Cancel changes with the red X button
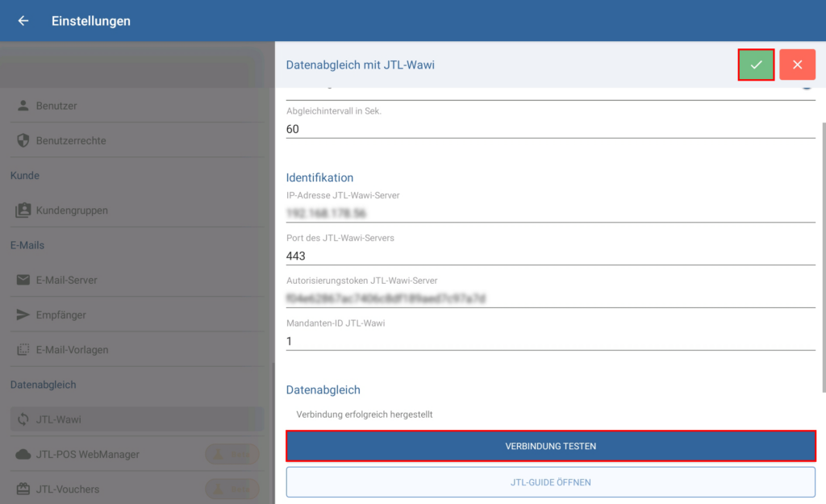This screenshot has width=826, height=504. click(797, 65)
